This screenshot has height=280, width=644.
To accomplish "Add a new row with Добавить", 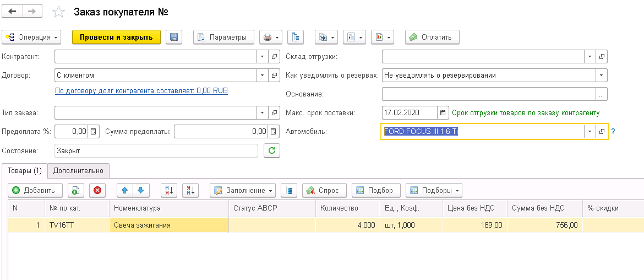I will click(35, 190).
